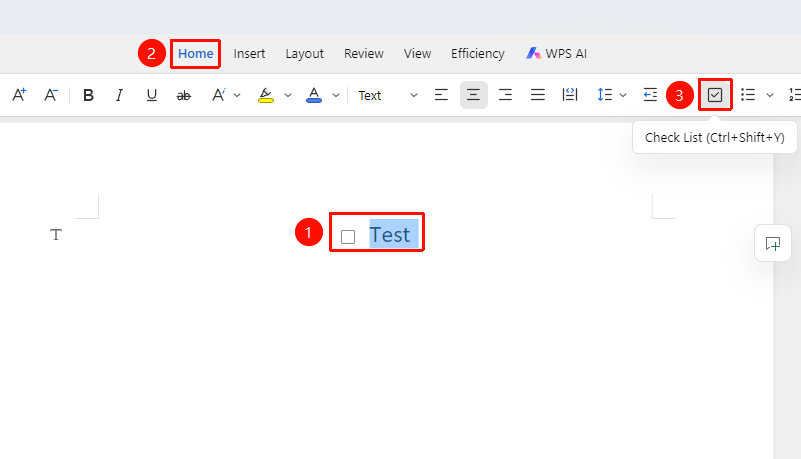Screen dimensions: 801x459
Task: Justify the paragraph text
Action: point(537,95)
